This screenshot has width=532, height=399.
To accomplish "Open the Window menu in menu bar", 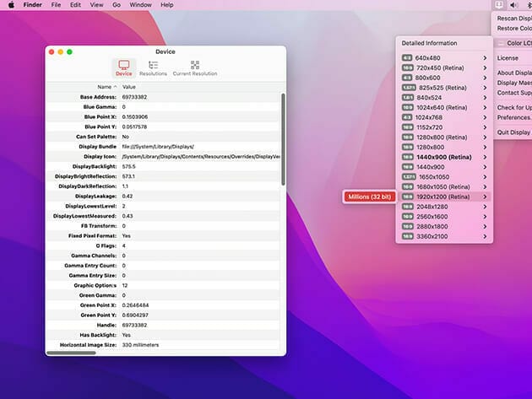I will point(141,5).
